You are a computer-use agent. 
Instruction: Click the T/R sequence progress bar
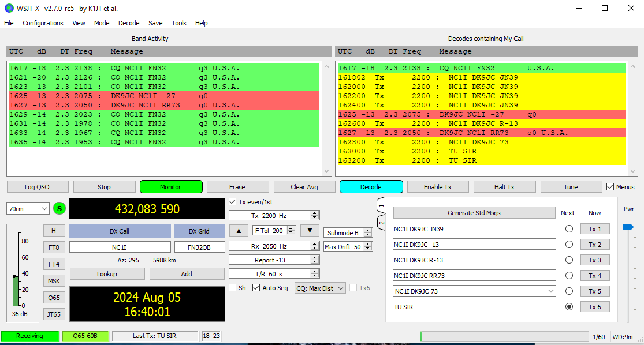point(504,336)
